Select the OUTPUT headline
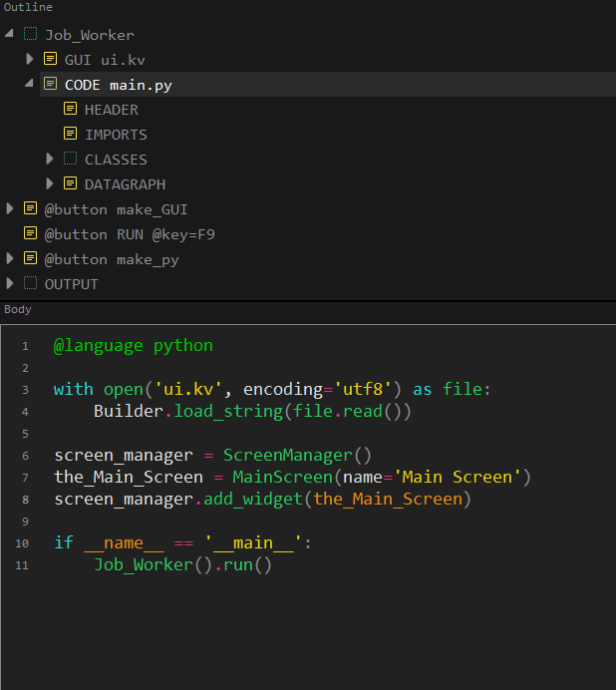Viewport: 616px width, 690px height. pos(72,284)
